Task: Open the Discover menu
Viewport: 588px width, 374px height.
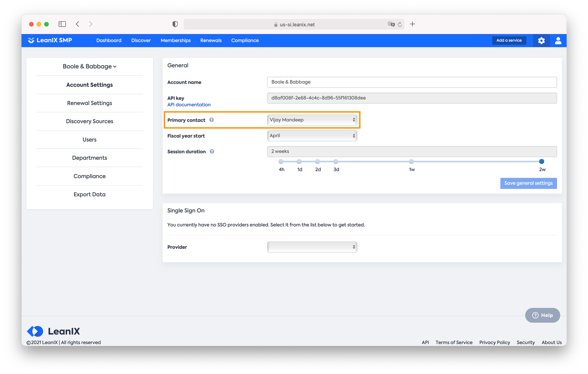Action: pos(141,41)
